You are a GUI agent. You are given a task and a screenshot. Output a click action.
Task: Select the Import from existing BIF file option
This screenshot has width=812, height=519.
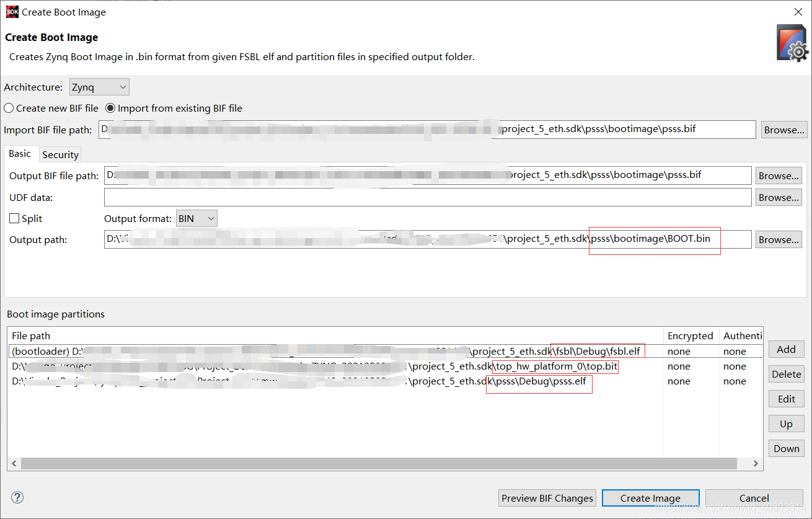[110, 108]
